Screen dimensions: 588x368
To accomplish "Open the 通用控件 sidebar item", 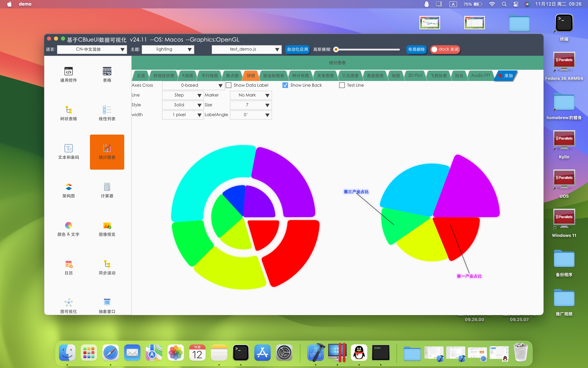I will tap(69, 74).
